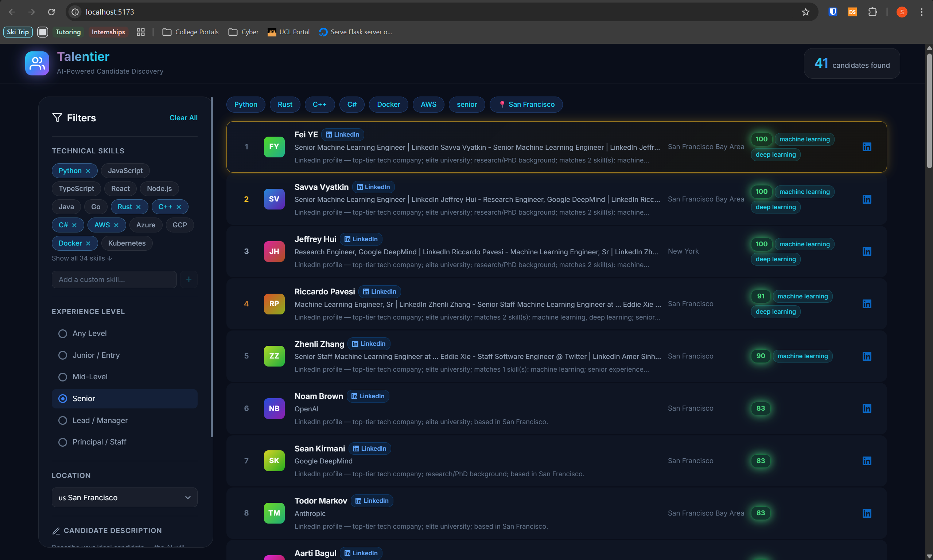Bookmark page with the star icon

click(805, 12)
